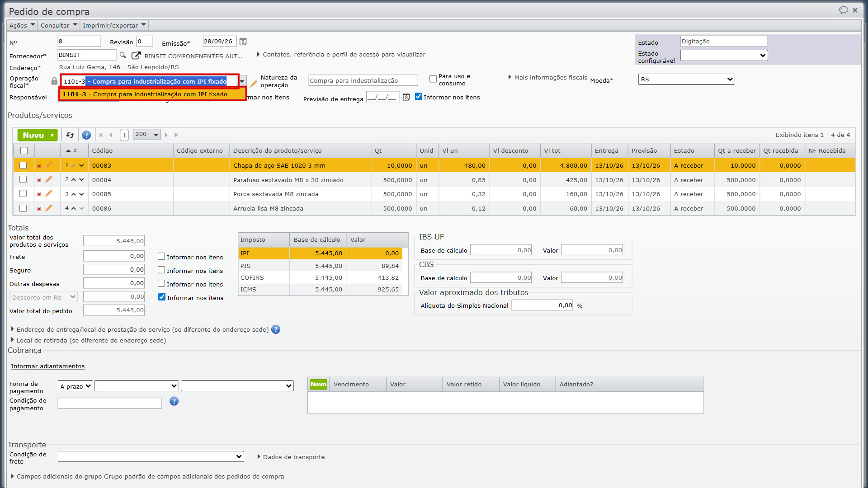The height and width of the screenshot is (488, 868).
Task: Open the A prazo payment type dropdown
Action: (75, 386)
